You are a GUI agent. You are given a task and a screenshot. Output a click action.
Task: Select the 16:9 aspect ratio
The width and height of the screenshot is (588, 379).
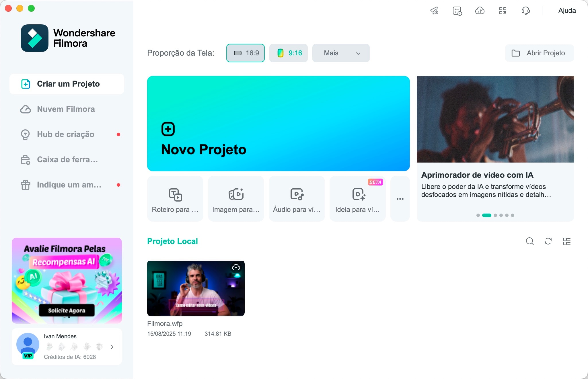point(246,53)
